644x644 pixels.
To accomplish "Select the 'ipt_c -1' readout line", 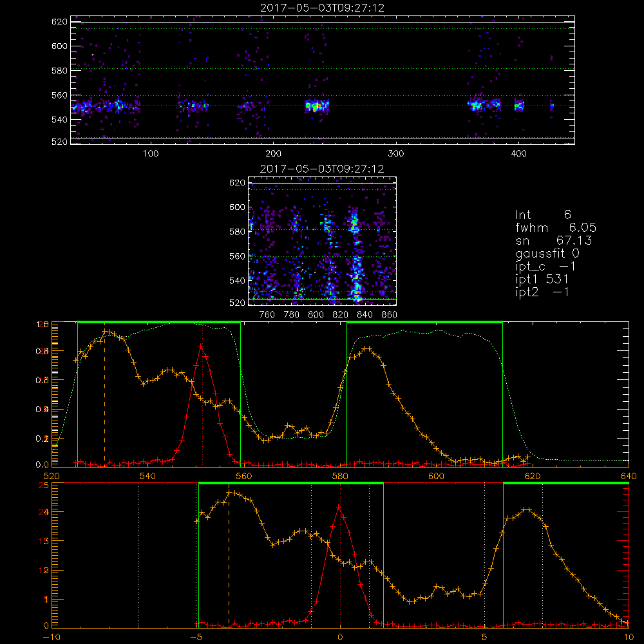I will click(546, 267).
